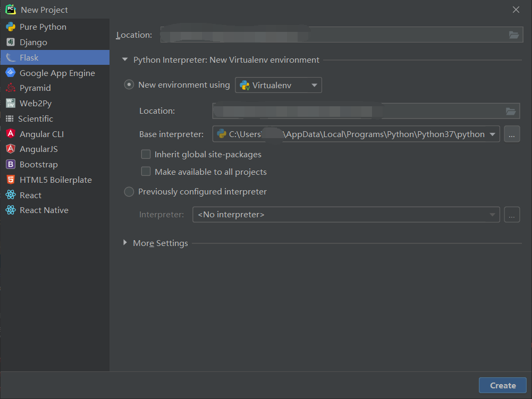The width and height of the screenshot is (532, 399).
Task: Select Google App Engine project type
Action: pos(55,73)
